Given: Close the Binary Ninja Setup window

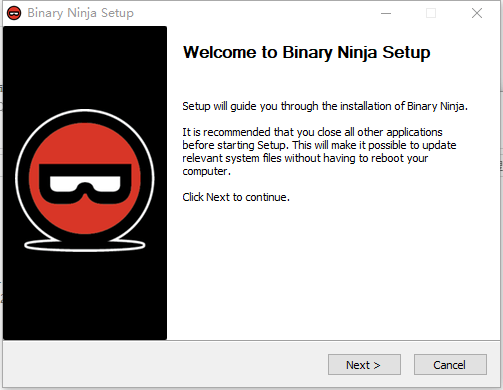Looking at the screenshot, I should pos(477,13).
